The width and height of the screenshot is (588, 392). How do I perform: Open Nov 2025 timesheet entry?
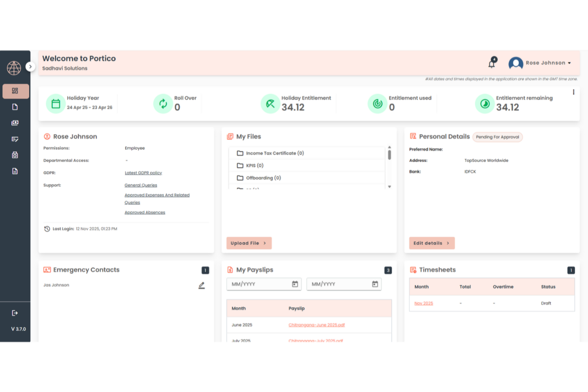click(x=424, y=303)
